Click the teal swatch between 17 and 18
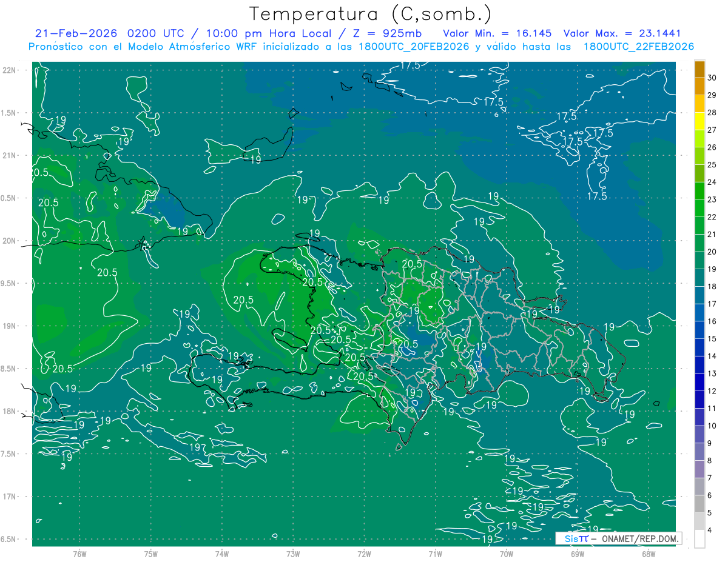The height and width of the screenshot is (562, 728). click(699, 295)
